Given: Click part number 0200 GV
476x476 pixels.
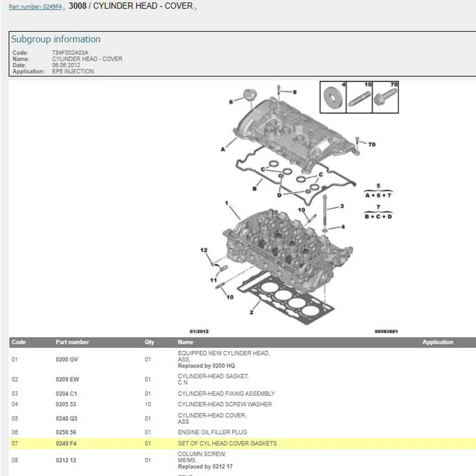Looking at the screenshot, I should pyautogui.click(x=67, y=359).
